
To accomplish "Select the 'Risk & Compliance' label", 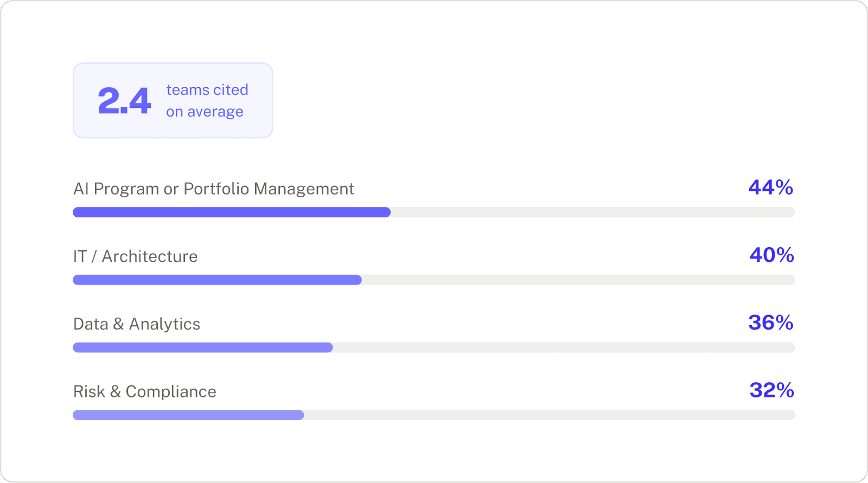I will [145, 391].
